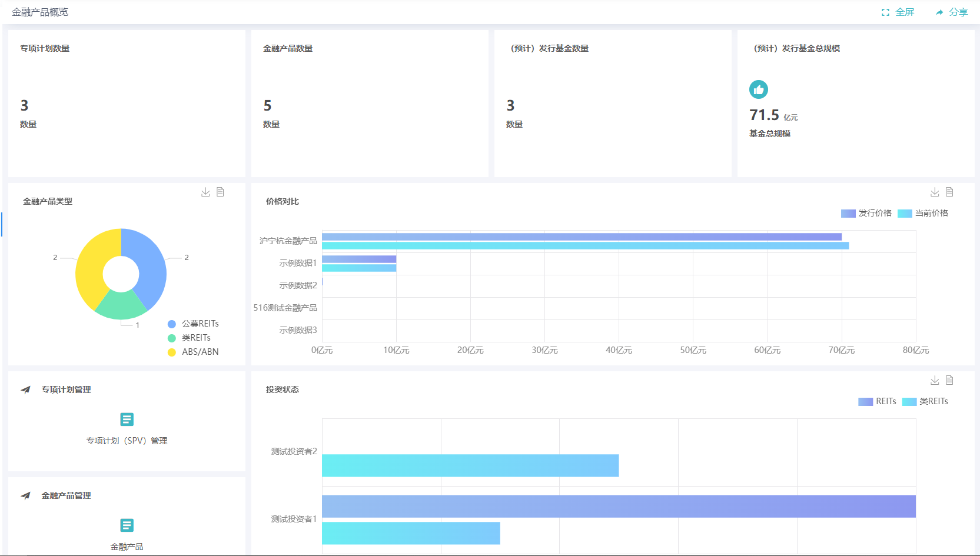980x556 pixels.
Task: Click the fullscreen expand icon
Action: point(885,12)
